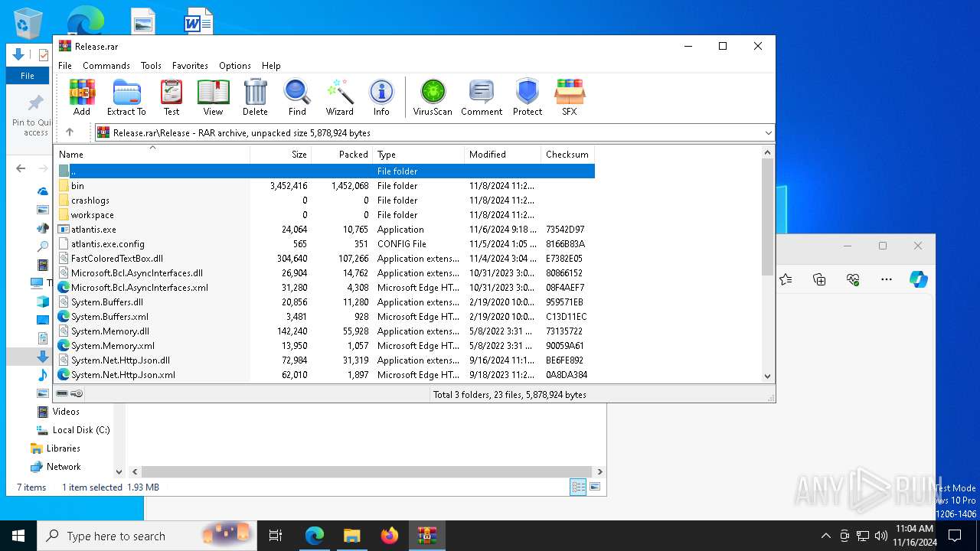This screenshot has height=551, width=980.
Task: Open the notification center icon
Action: (x=955, y=536)
